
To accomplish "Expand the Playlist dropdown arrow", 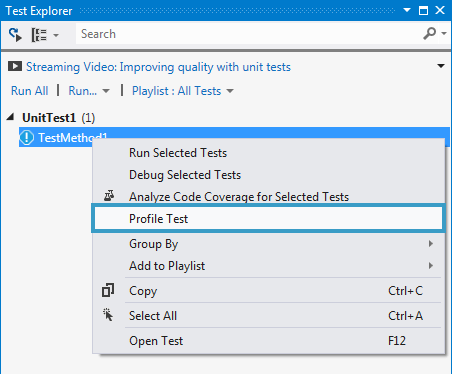I will 230,91.
